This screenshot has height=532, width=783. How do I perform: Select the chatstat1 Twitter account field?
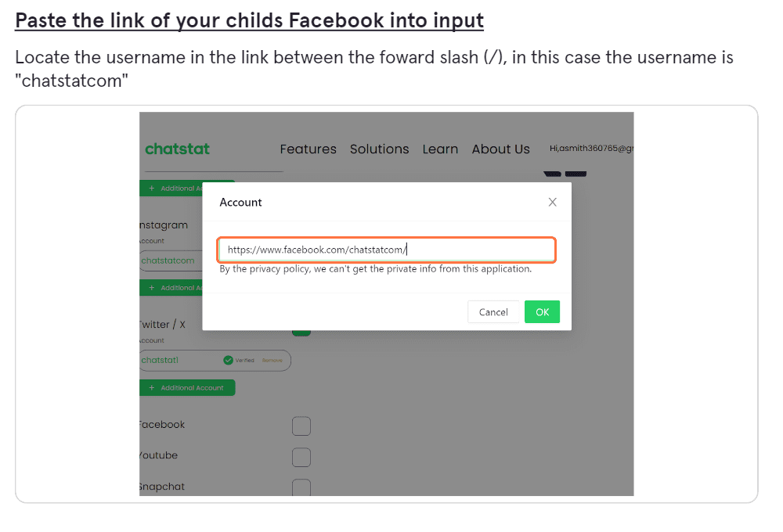coord(215,361)
